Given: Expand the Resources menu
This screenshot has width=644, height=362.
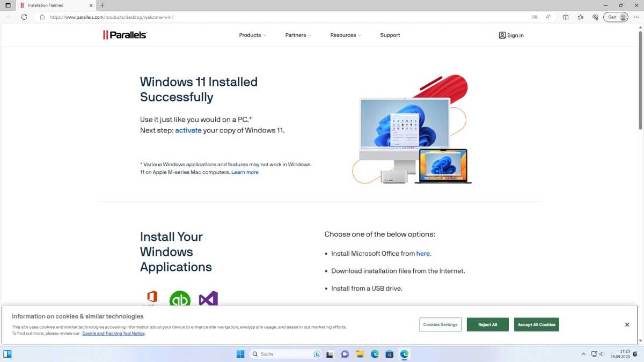Looking at the screenshot, I should pyautogui.click(x=346, y=35).
